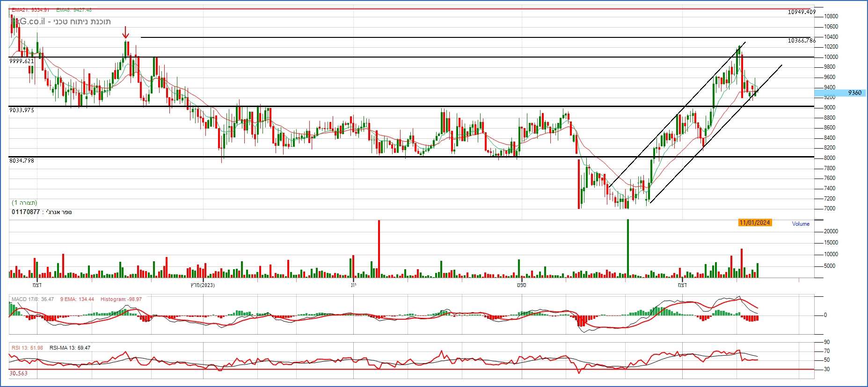Click the 8034.798 support level label
Screen dimensions: 868x387
click(22, 161)
